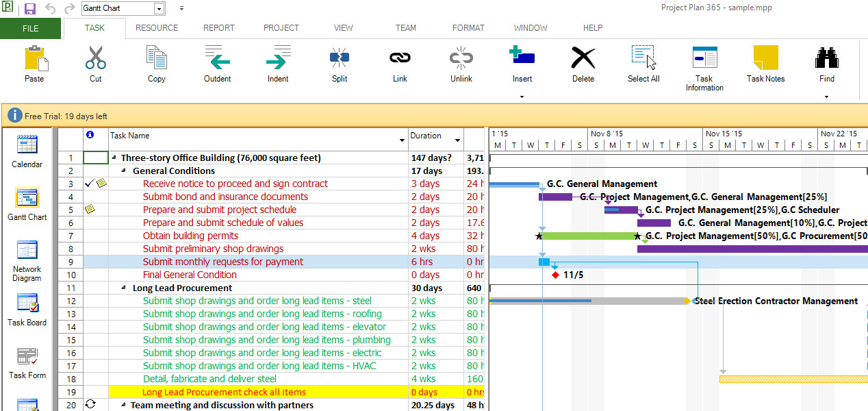Click the note icon on row 5
Image resolution: width=868 pixels, height=411 pixels.
pos(89,210)
